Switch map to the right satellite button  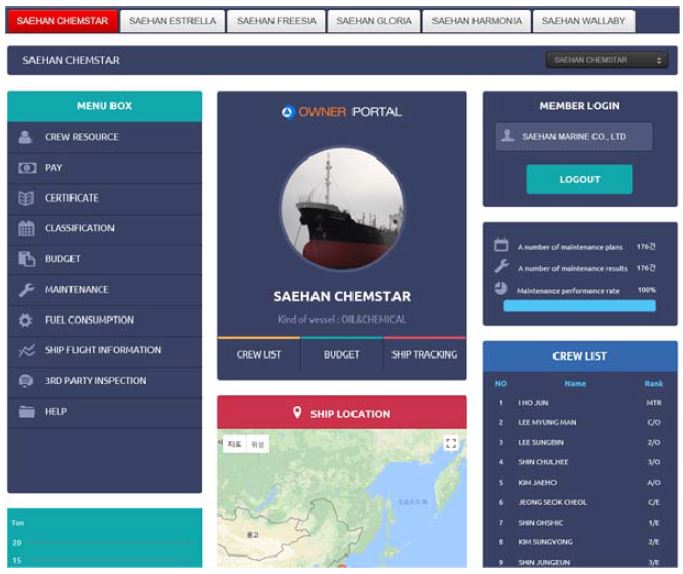coord(258,444)
